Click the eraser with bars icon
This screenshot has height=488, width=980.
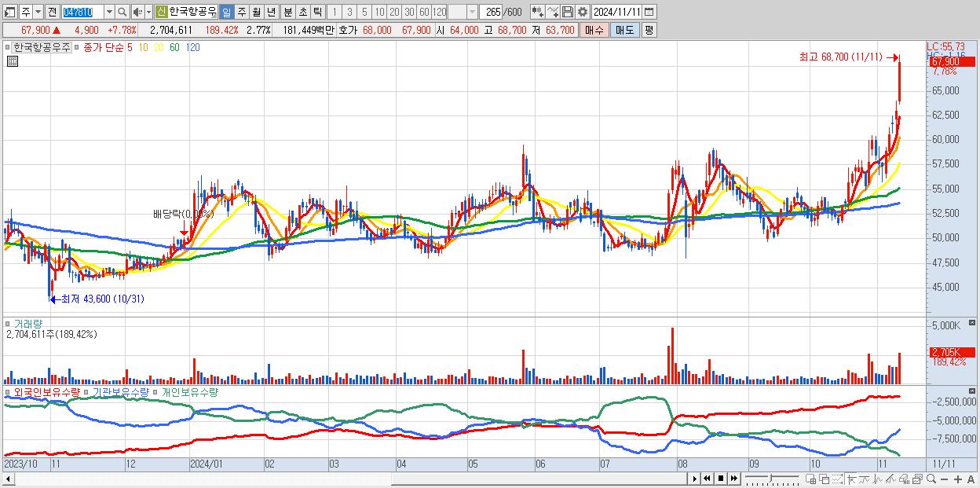(904, 479)
